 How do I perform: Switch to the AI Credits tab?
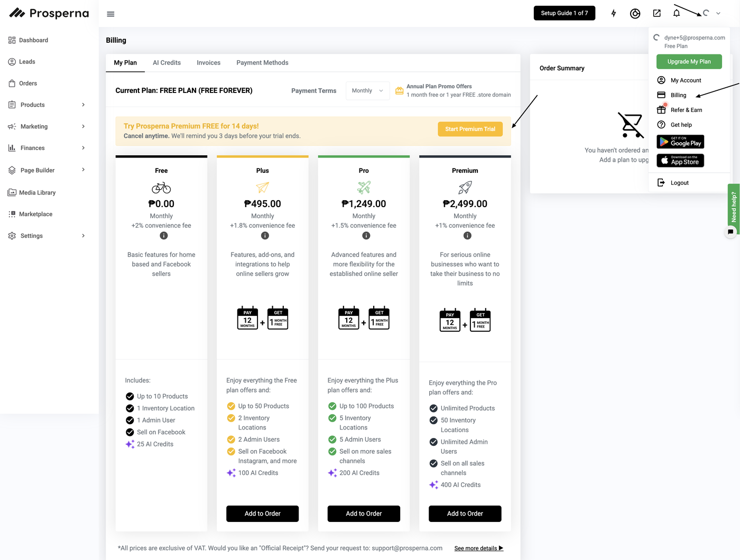[x=166, y=63]
